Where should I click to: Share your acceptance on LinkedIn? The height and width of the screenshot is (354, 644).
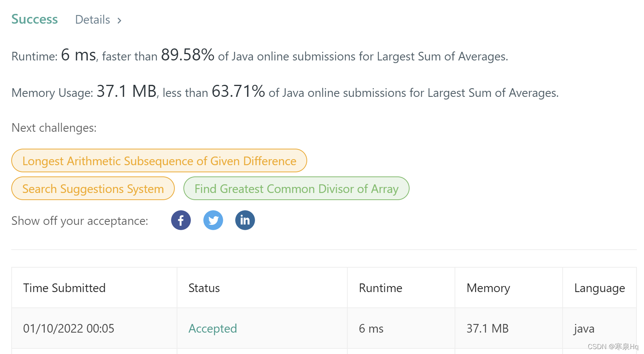pyautogui.click(x=245, y=220)
